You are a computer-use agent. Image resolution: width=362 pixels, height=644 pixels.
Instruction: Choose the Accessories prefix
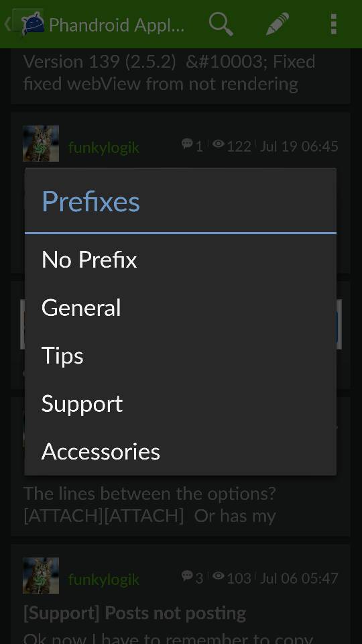click(x=180, y=451)
